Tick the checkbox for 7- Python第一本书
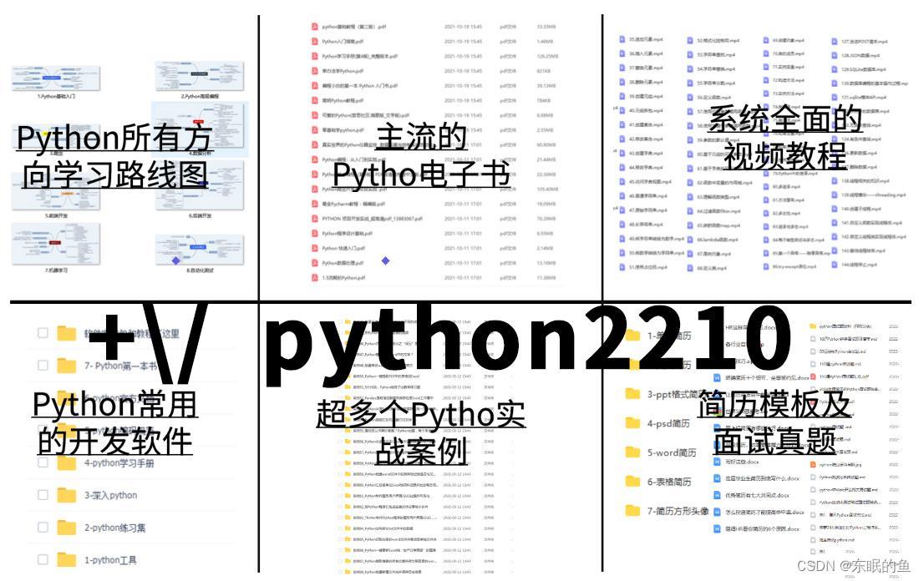 [x=43, y=366]
